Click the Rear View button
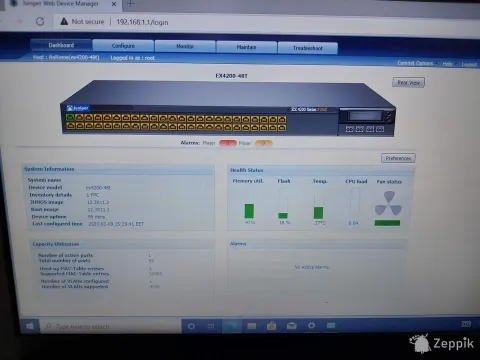 click(x=408, y=82)
